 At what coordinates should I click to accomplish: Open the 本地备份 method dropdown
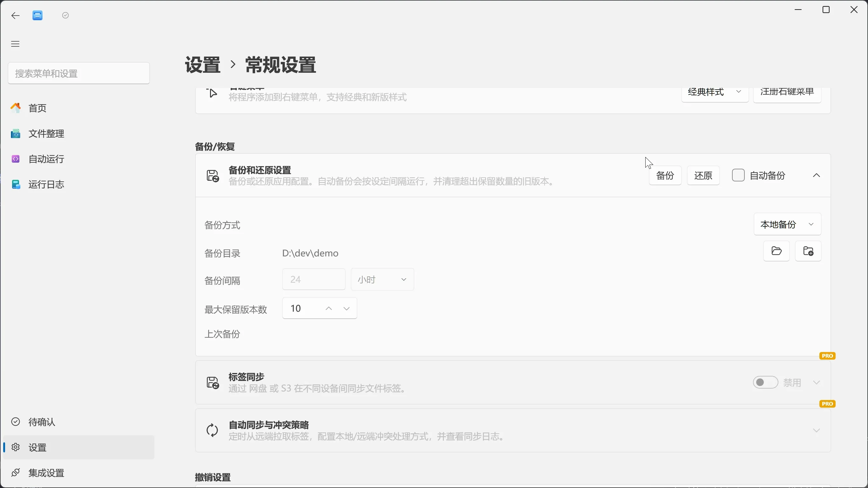[788, 224]
